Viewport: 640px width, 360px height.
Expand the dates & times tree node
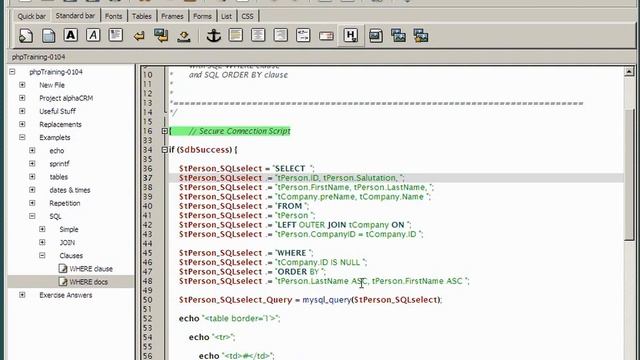[32, 190]
